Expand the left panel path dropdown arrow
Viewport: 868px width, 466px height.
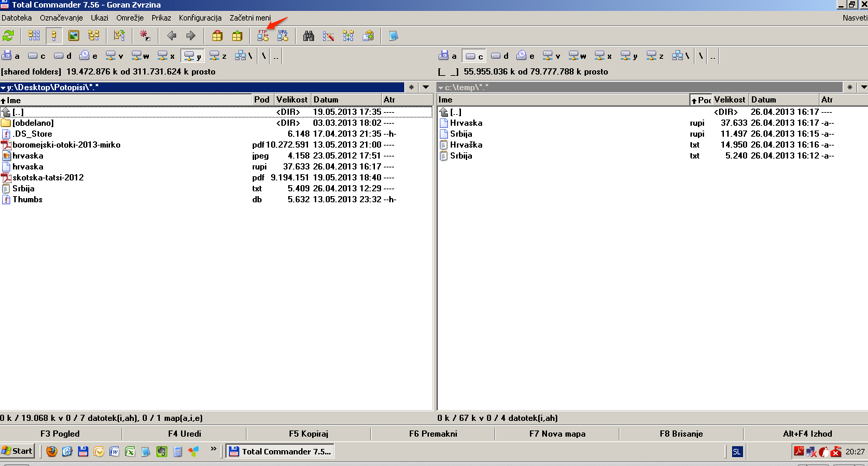pyautogui.click(x=3, y=87)
